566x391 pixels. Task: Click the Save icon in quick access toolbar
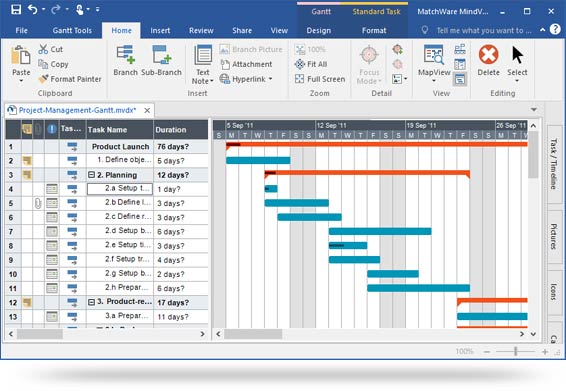[16, 9]
